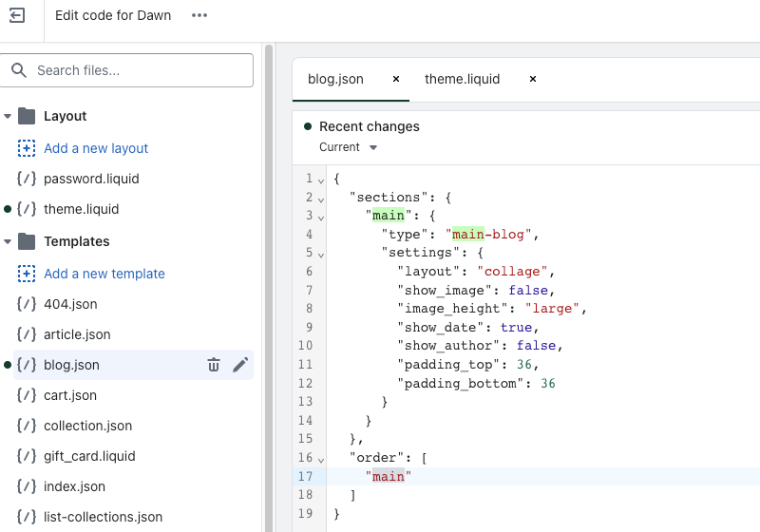This screenshot has width=760, height=532.
Task: Click the Add a new layout link
Action: point(96,148)
